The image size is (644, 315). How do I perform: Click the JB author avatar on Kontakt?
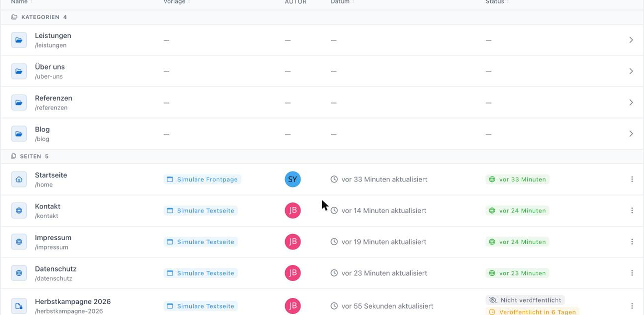coord(293,210)
